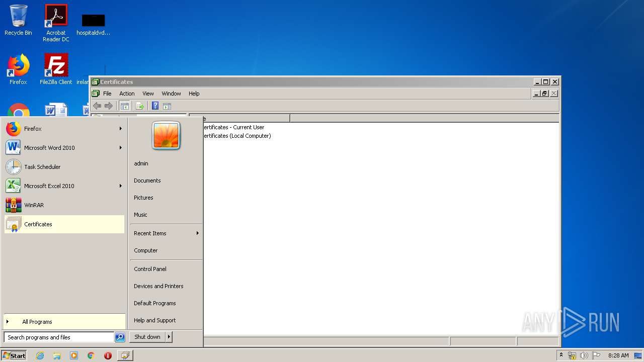Click the Action Center flag icon
644x362 pixels.
pos(596,355)
